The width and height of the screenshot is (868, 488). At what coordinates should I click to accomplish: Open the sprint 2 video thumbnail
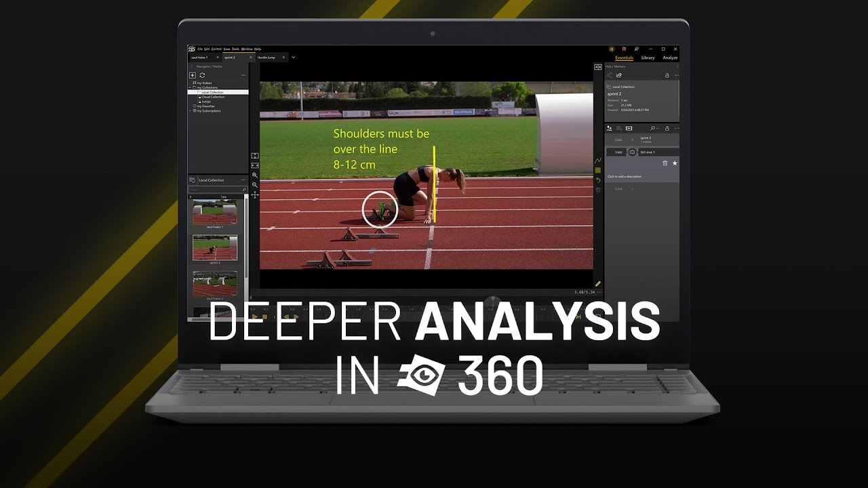click(215, 247)
